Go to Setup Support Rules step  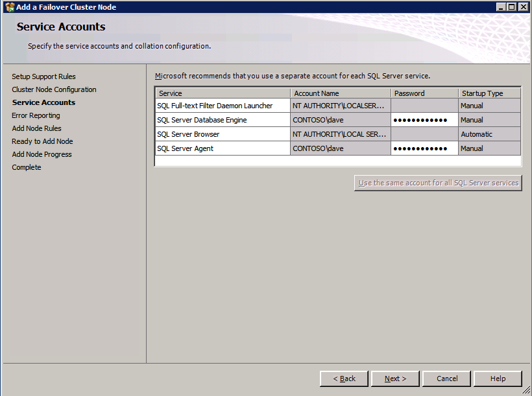43,76
